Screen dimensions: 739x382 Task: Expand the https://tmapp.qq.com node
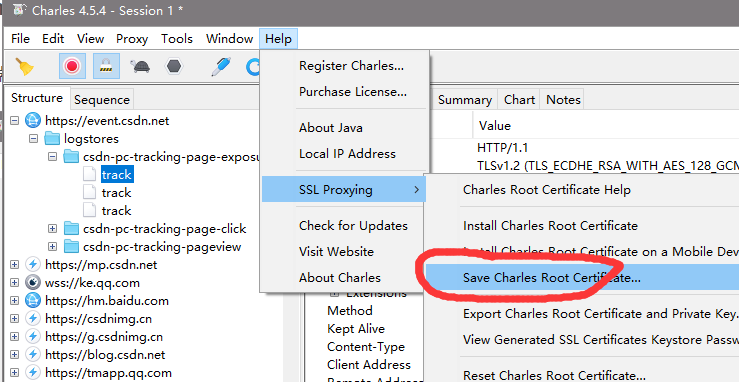coord(14,373)
